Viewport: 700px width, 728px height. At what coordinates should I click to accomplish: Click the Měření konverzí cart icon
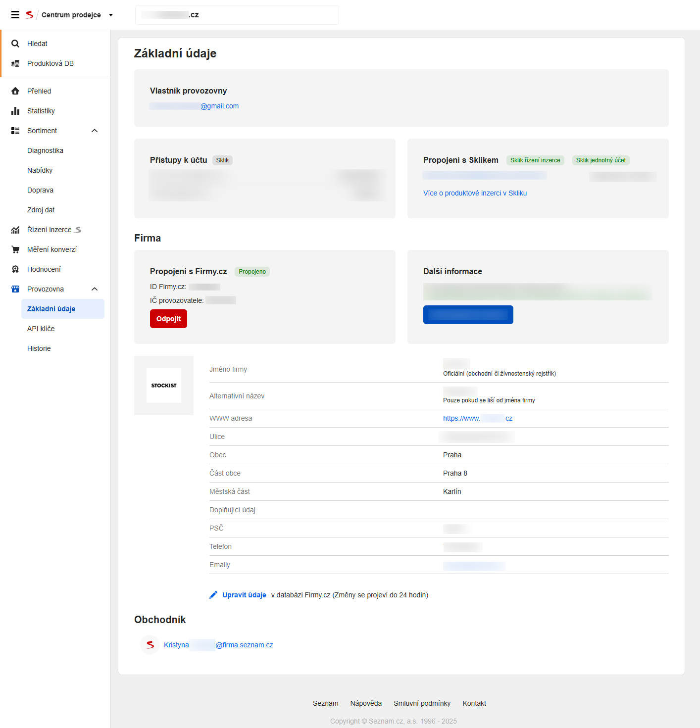point(15,249)
